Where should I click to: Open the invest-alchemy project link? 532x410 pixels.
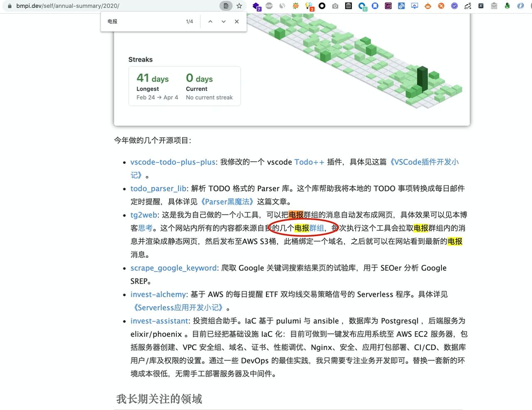158,294
